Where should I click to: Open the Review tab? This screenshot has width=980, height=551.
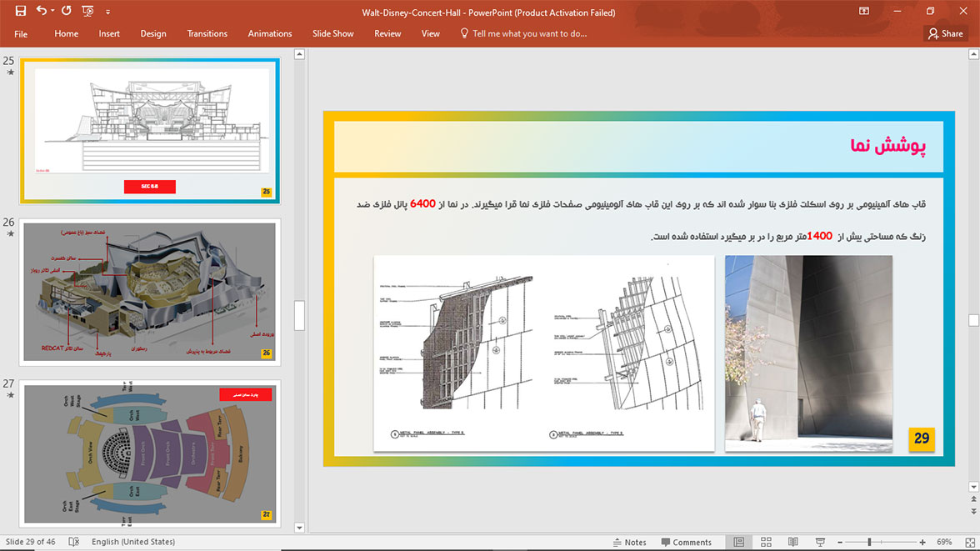point(387,34)
